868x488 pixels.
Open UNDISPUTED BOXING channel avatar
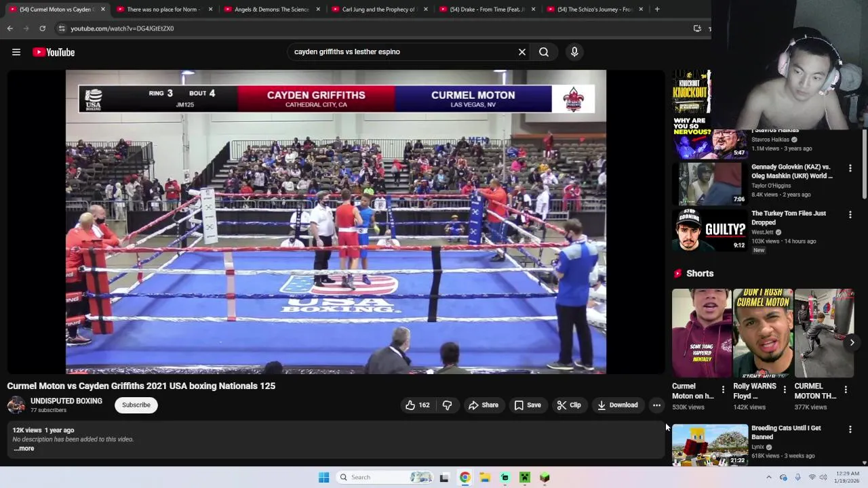(16, 405)
